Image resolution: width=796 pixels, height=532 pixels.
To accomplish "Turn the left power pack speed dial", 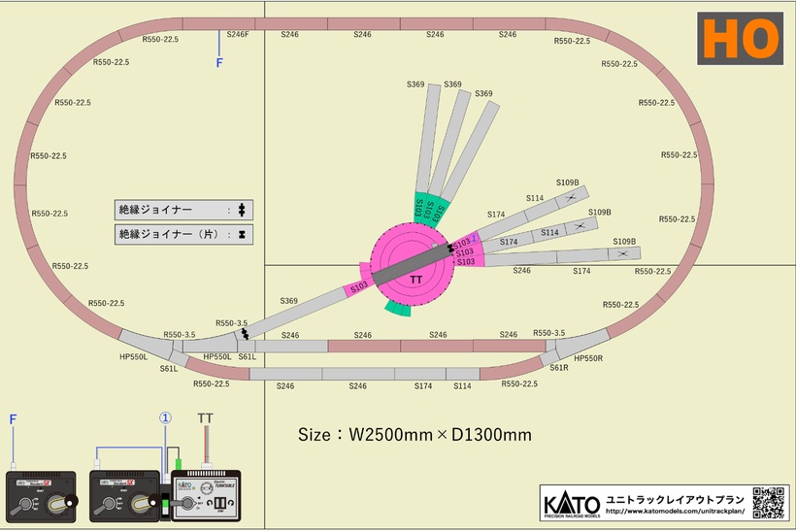I will (60, 500).
